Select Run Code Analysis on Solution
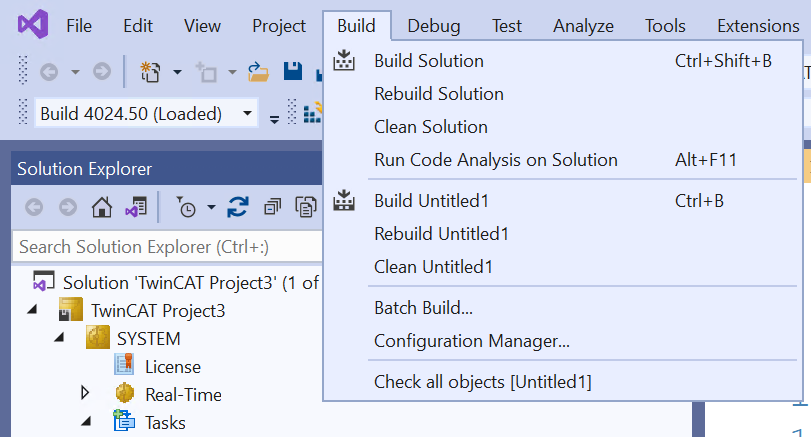The width and height of the screenshot is (811, 437). pos(563,160)
